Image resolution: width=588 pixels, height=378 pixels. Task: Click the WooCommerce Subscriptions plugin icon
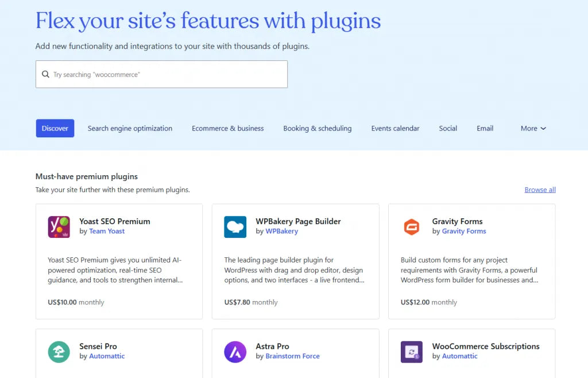click(x=411, y=351)
